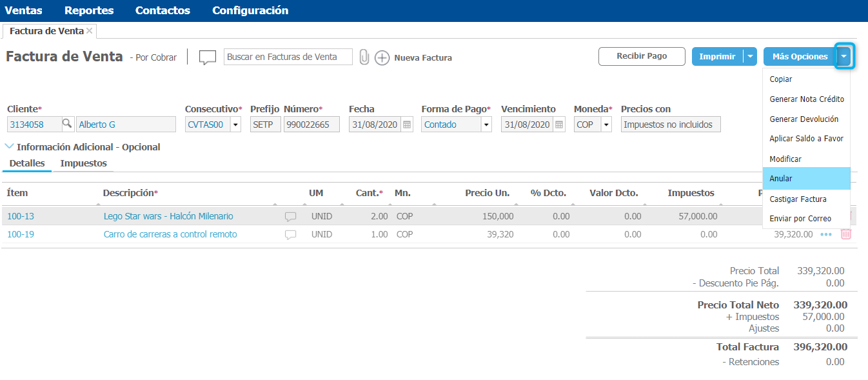Viewport: 868px width, 380px height.
Task: Open three-dots options on item 100-19 row
Action: click(826, 235)
